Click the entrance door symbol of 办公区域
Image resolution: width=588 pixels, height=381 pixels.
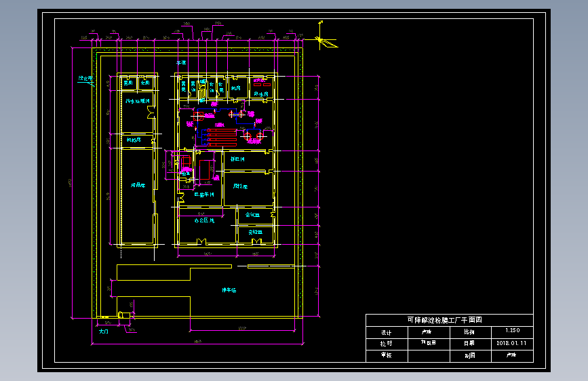point(201,241)
